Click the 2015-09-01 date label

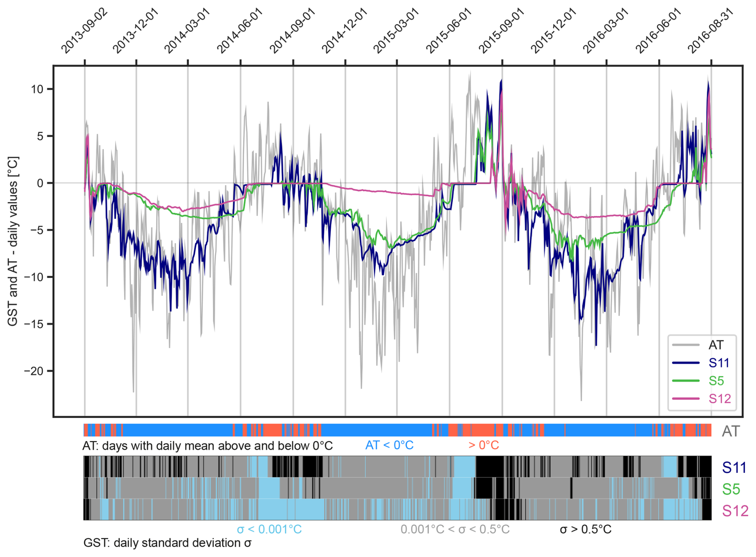[501, 31]
